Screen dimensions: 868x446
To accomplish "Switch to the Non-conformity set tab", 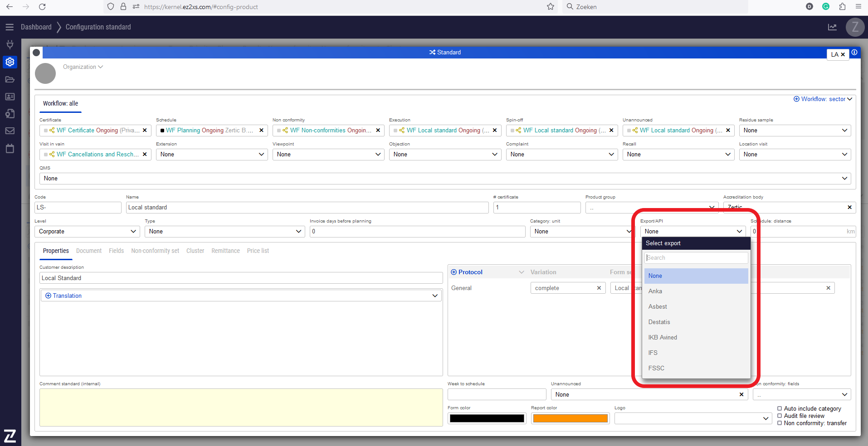I will 155,251.
